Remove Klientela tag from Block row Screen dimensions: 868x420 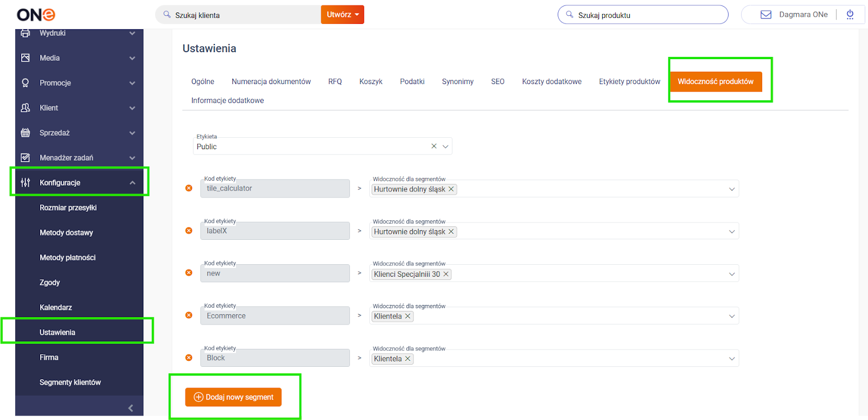407,359
